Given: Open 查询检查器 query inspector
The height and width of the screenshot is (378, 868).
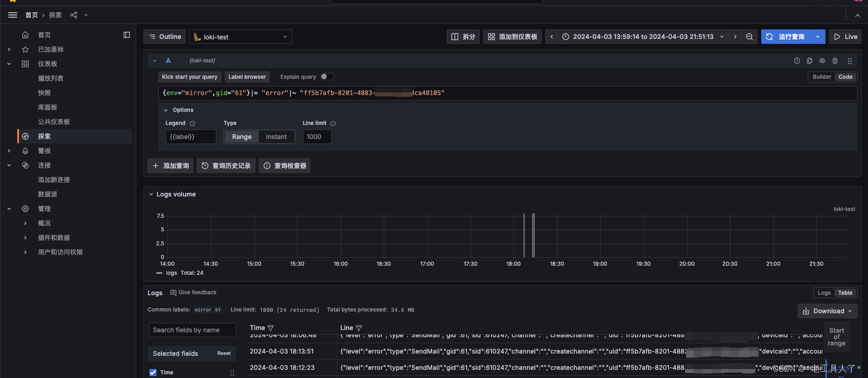Looking at the screenshot, I should pos(285,166).
